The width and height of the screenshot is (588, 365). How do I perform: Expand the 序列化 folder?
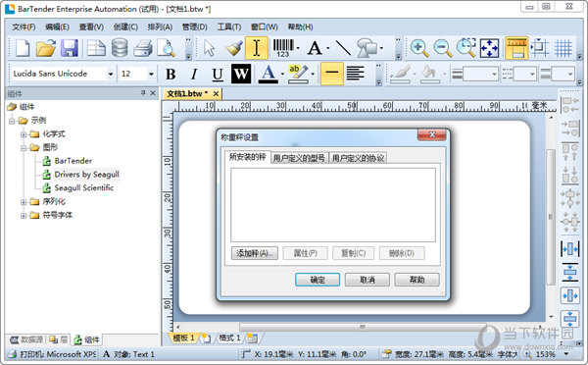24,202
